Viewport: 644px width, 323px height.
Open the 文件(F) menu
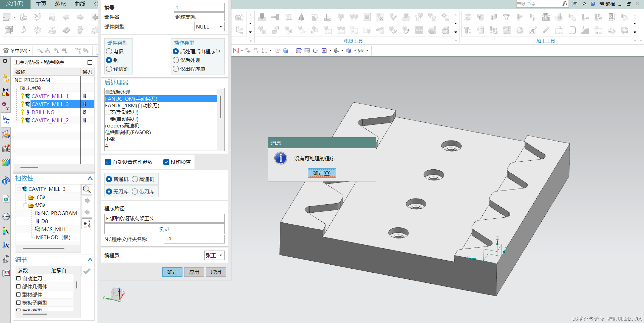15,4
